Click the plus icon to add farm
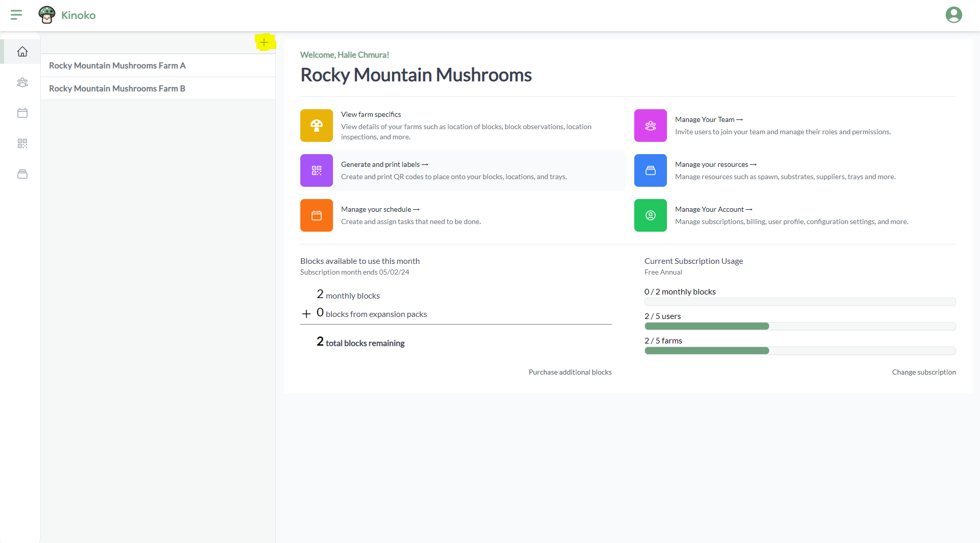 click(x=264, y=42)
